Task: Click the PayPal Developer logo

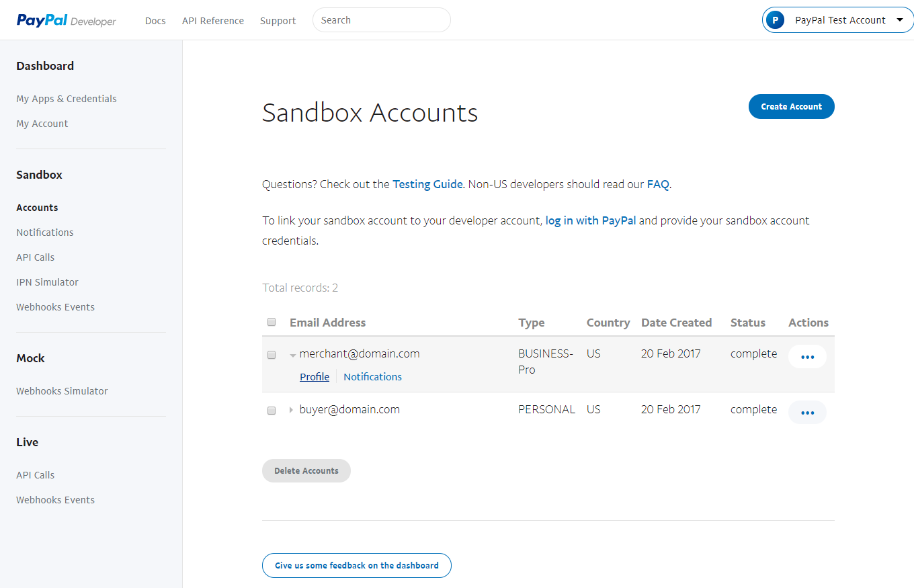Action: click(x=65, y=20)
